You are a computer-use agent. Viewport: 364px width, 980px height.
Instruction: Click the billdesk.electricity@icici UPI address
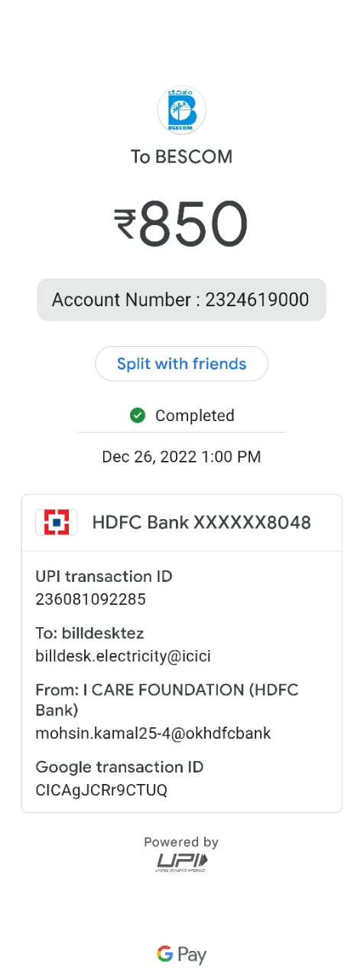(123, 656)
